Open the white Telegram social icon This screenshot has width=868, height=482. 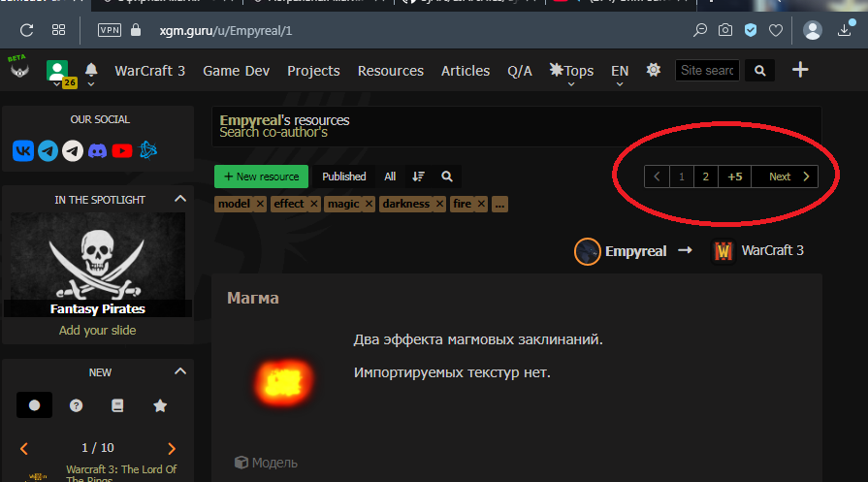tap(73, 150)
